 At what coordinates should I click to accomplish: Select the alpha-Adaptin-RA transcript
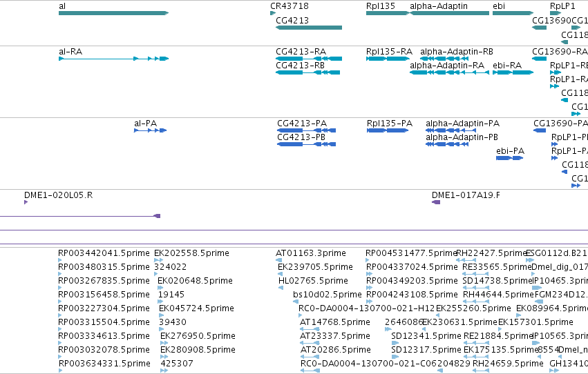coord(449,72)
